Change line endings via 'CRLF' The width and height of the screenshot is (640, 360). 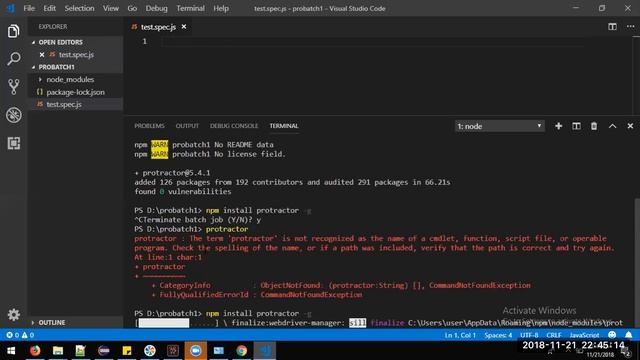coord(554,335)
